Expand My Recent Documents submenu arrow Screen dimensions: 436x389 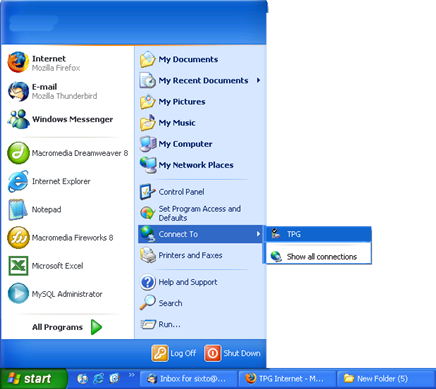click(258, 80)
